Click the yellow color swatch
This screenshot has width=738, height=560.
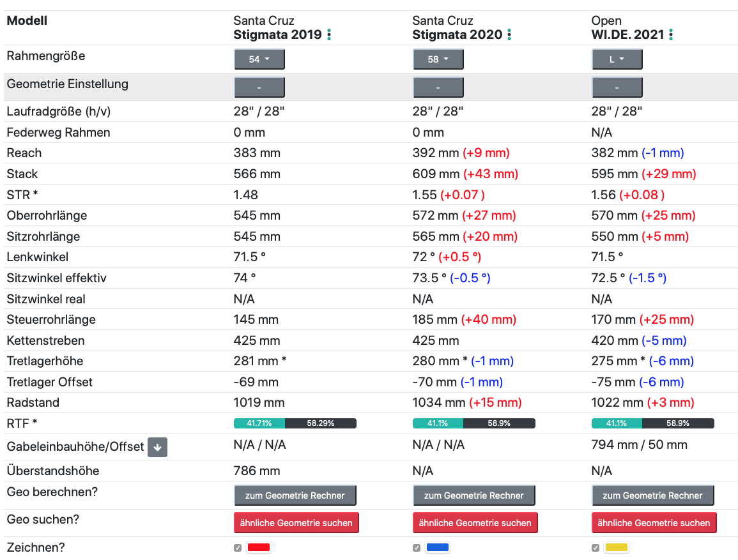(617, 548)
